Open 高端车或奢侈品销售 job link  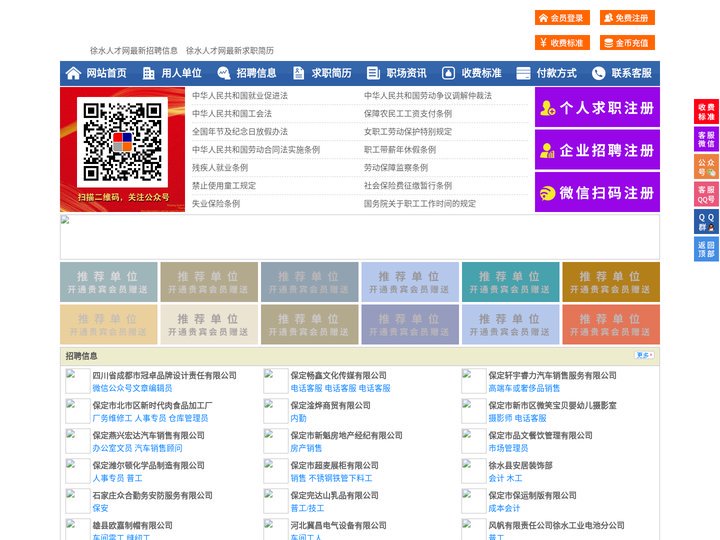(x=524, y=388)
